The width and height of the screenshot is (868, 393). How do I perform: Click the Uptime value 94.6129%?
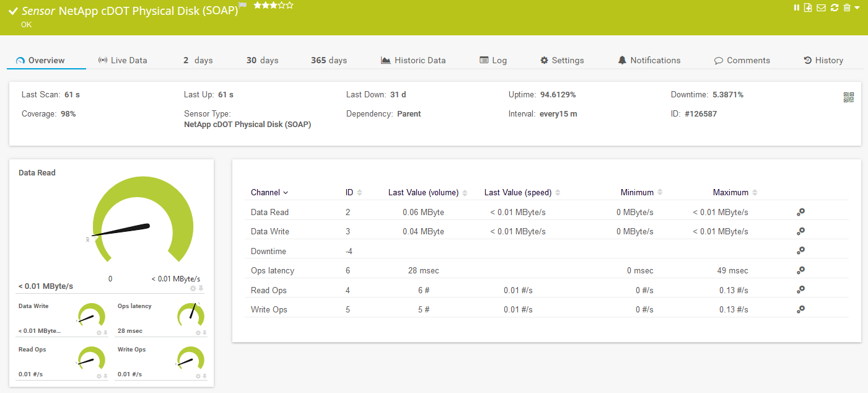click(558, 95)
